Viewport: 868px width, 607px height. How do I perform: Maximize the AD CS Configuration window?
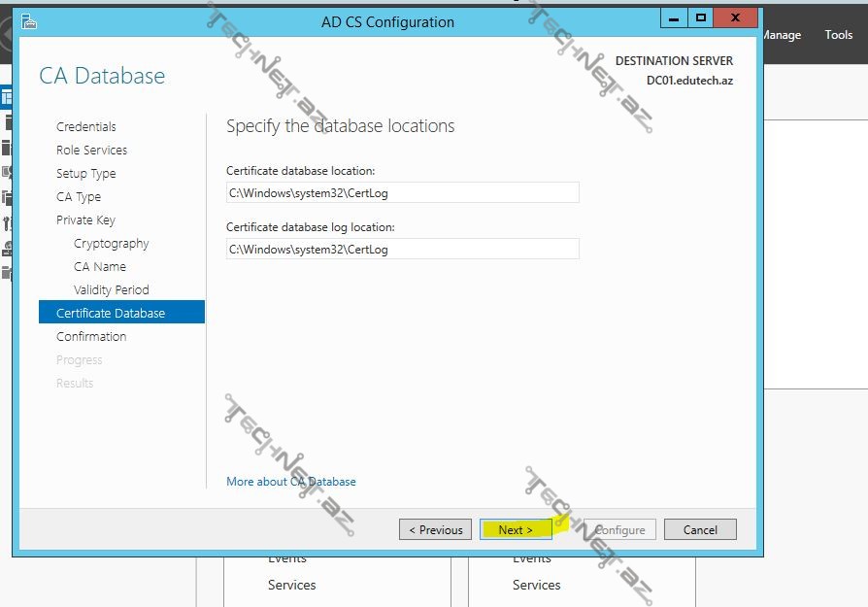coord(699,18)
